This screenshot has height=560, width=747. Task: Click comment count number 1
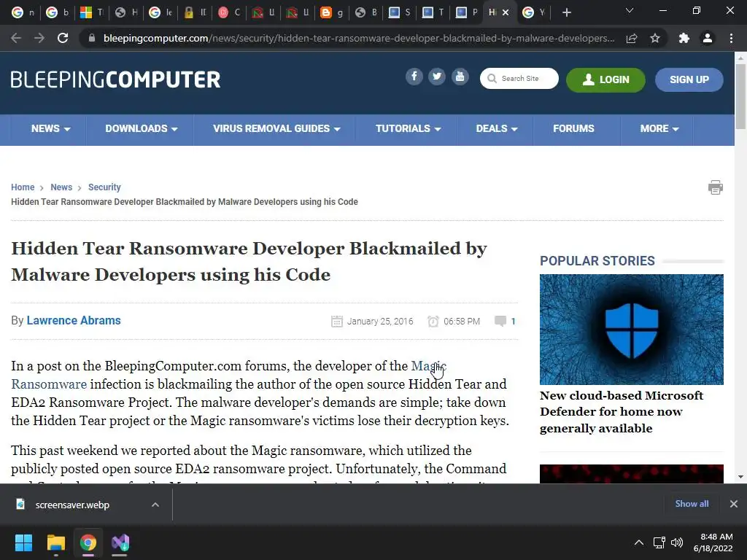tap(513, 322)
